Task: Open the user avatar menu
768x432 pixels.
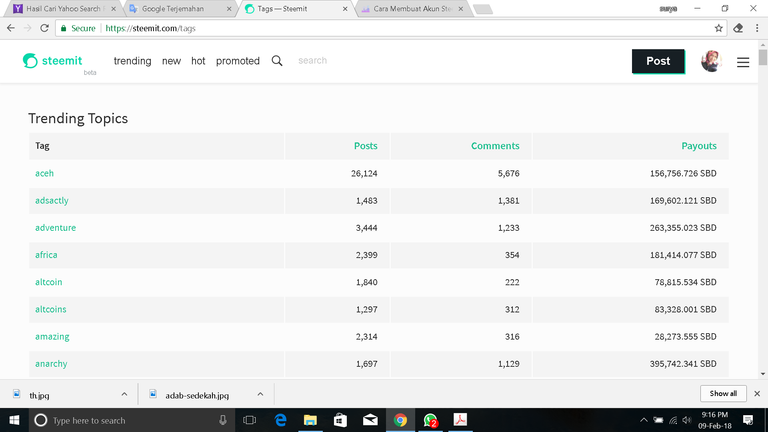Action: click(x=711, y=61)
